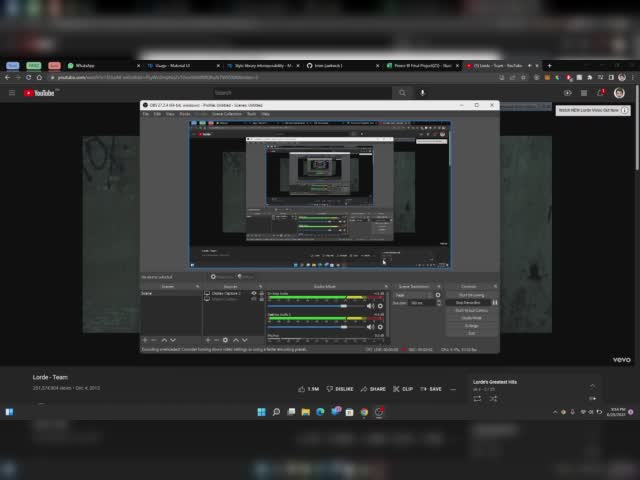Move scene up with Scenes panel up arrow
This screenshot has height=480, width=640.
pyautogui.click(x=164, y=340)
